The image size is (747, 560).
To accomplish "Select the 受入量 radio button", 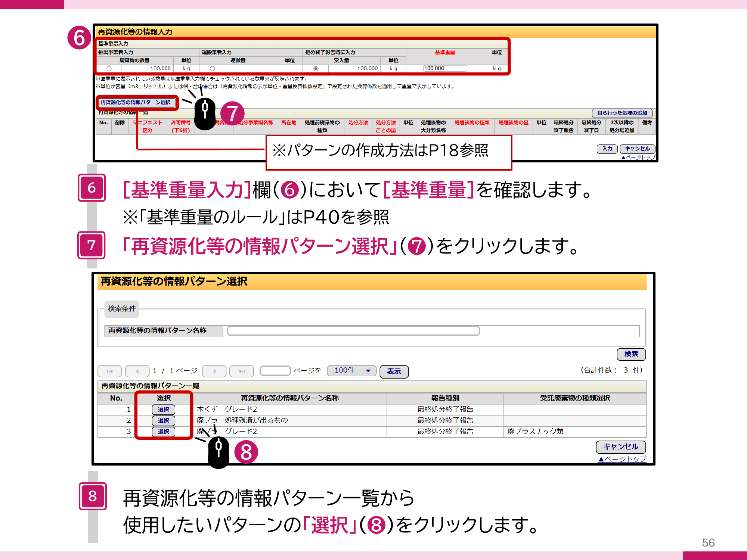I will [x=316, y=69].
